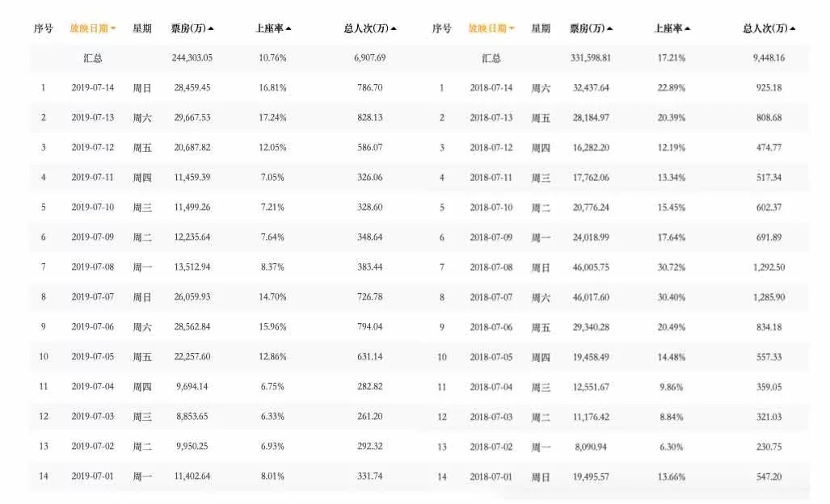Click date 2018-07-03
This screenshot has height=504, width=830.
pos(491,417)
